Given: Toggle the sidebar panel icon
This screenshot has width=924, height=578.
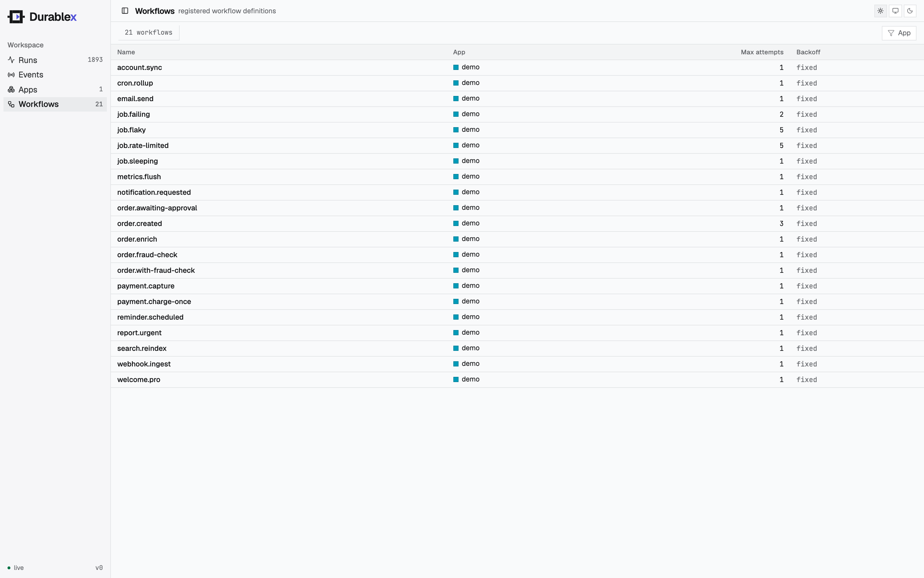Looking at the screenshot, I should 125,11.
